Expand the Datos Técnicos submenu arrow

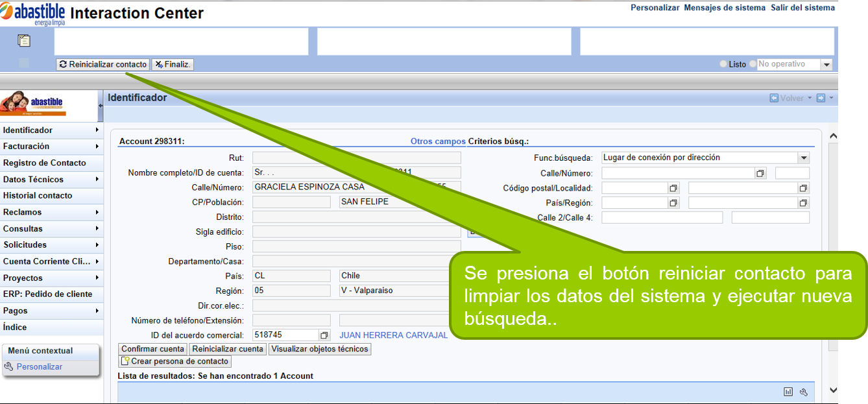click(x=97, y=179)
